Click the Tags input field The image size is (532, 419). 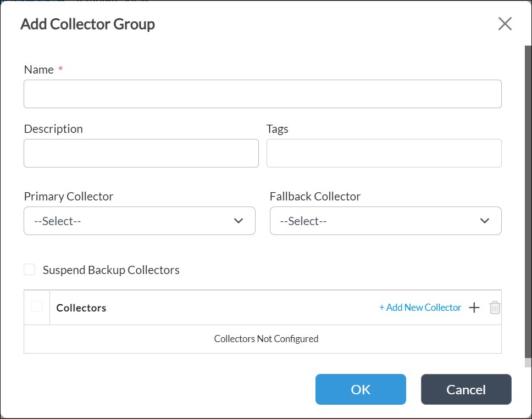(x=384, y=153)
